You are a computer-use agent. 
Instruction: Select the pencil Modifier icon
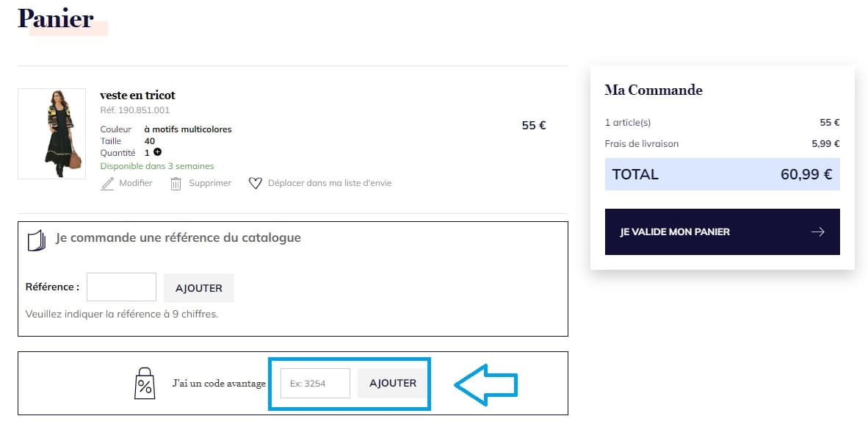pos(107,182)
